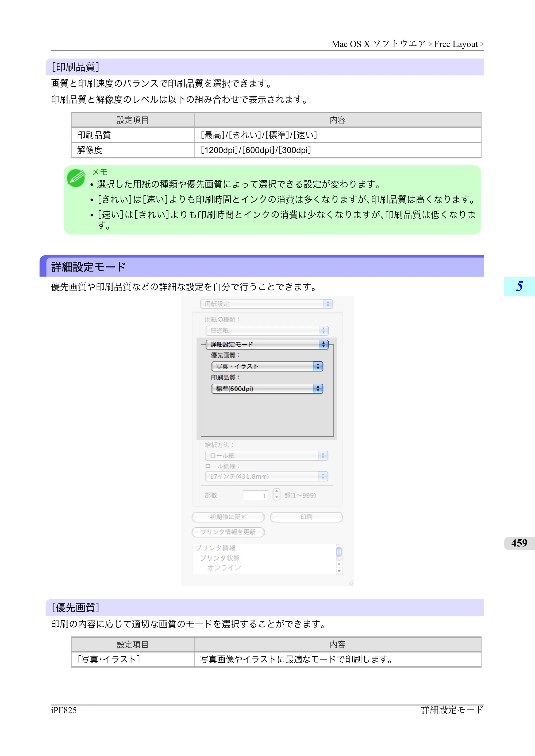
Task: Open the ロール紙幅 17インチ dropdown
Action: 267,476
